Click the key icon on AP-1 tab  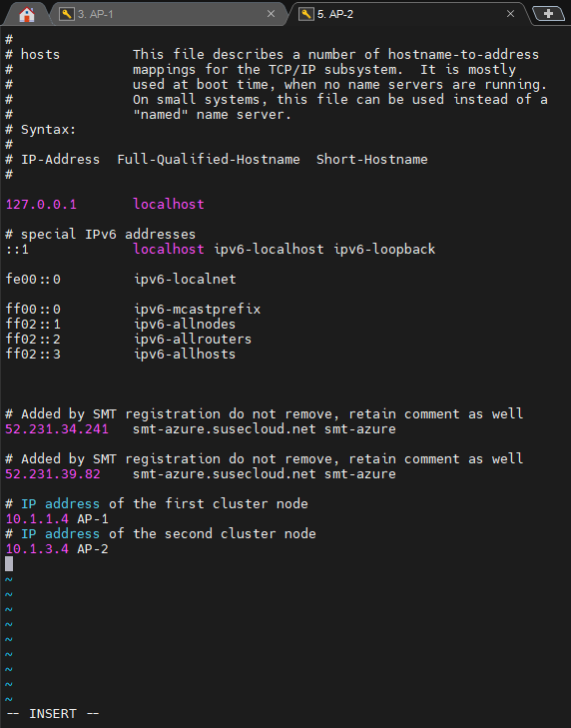pos(67,13)
